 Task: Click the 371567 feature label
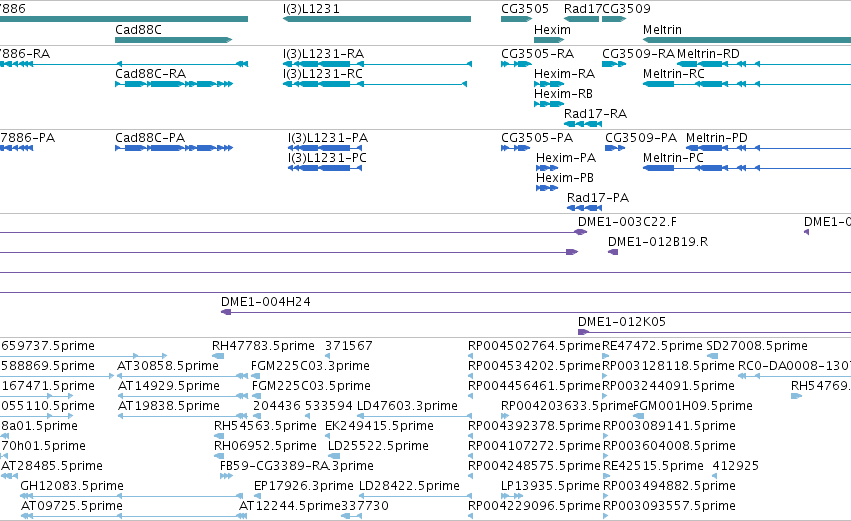point(349,346)
